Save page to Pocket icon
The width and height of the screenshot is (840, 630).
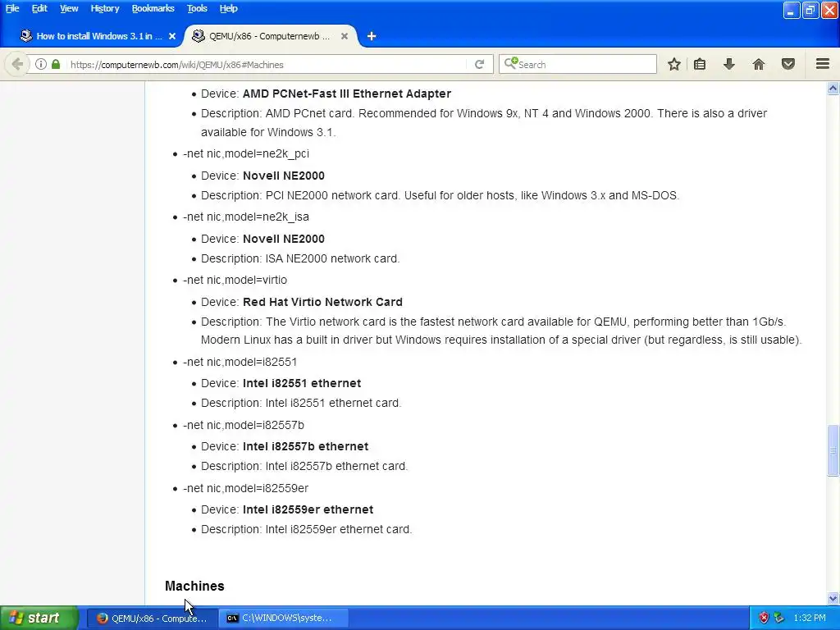[x=788, y=64]
